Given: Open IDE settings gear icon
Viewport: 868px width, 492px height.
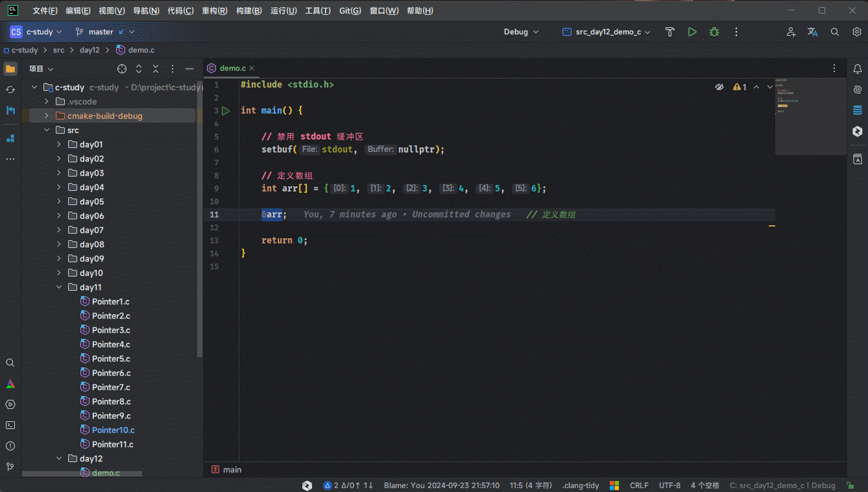Looking at the screenshot, I should tap(857, 32).
